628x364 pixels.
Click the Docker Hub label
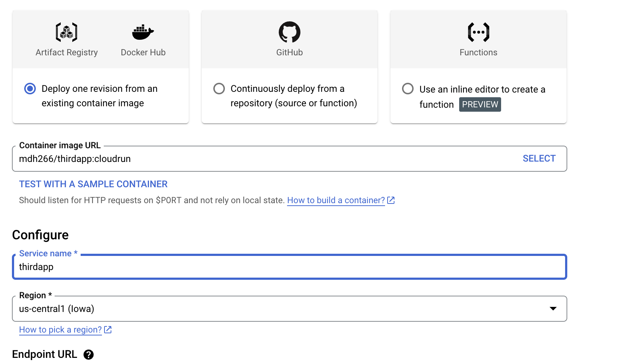(x=143, y=52)
